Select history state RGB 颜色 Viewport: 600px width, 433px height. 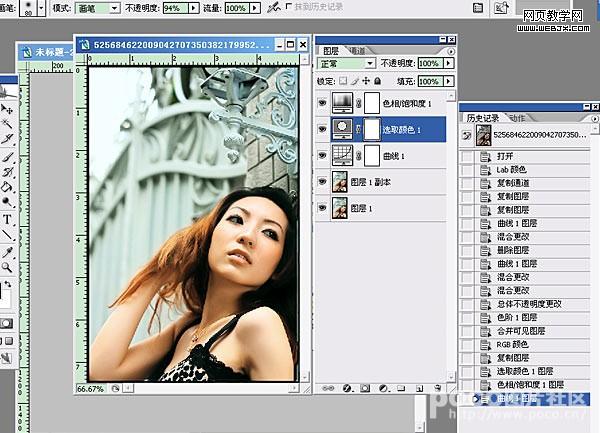[x=525, y=344]
